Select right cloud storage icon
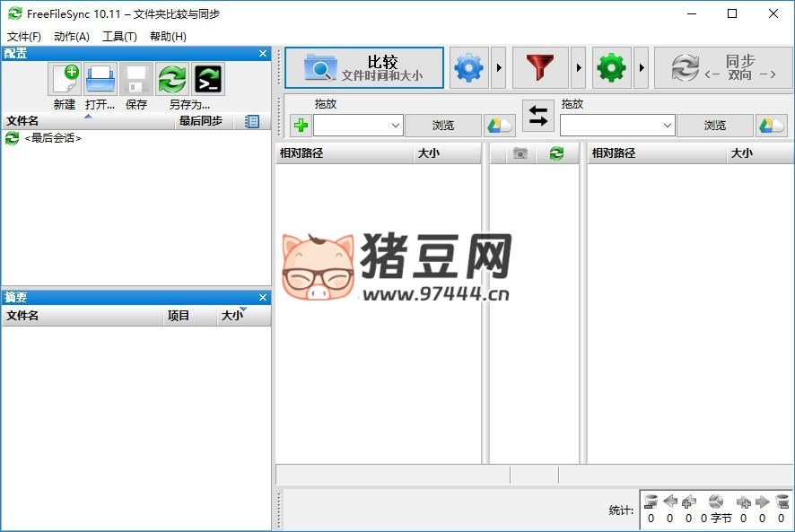Viewport: 795px width, 532px height. click(772, 126)
